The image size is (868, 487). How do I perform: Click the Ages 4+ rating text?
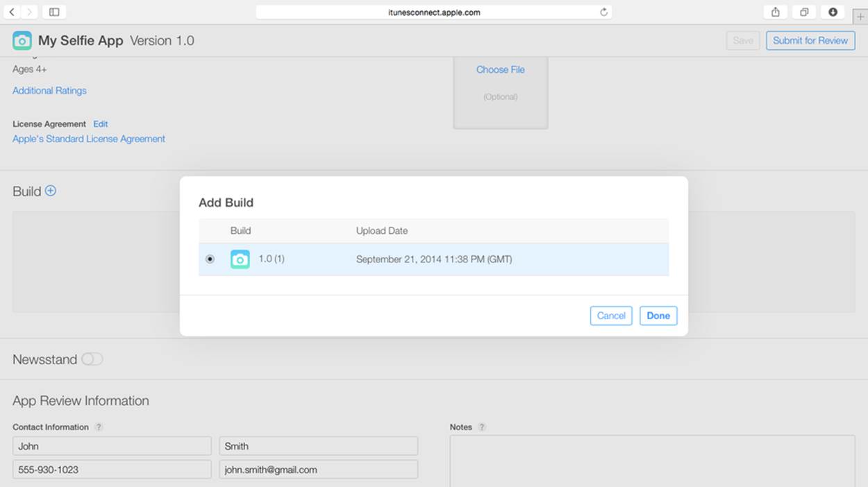point(30,69)
